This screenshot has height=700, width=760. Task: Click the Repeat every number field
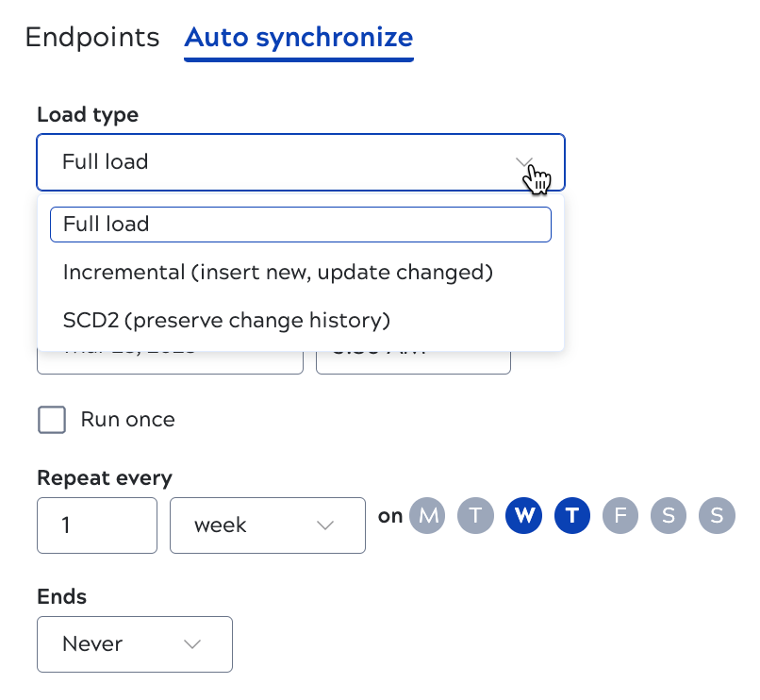point(96,525)
